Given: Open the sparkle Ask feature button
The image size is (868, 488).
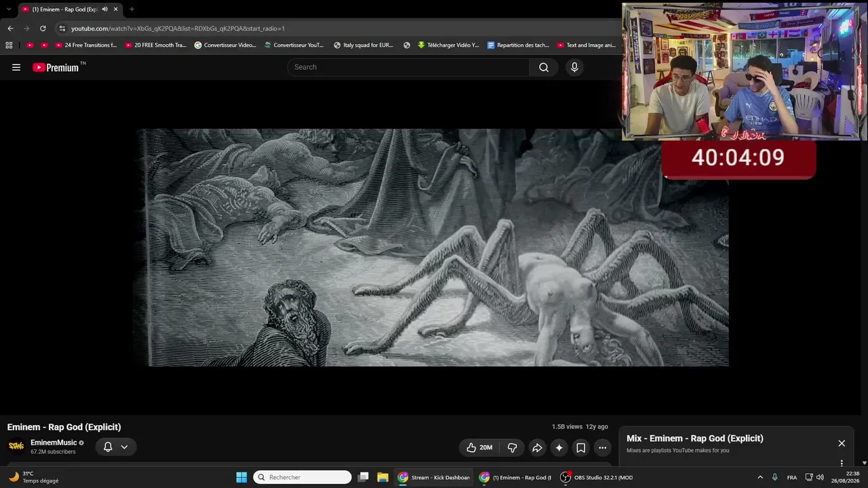Looking at the screenshot, I should (x=559, y=447).
